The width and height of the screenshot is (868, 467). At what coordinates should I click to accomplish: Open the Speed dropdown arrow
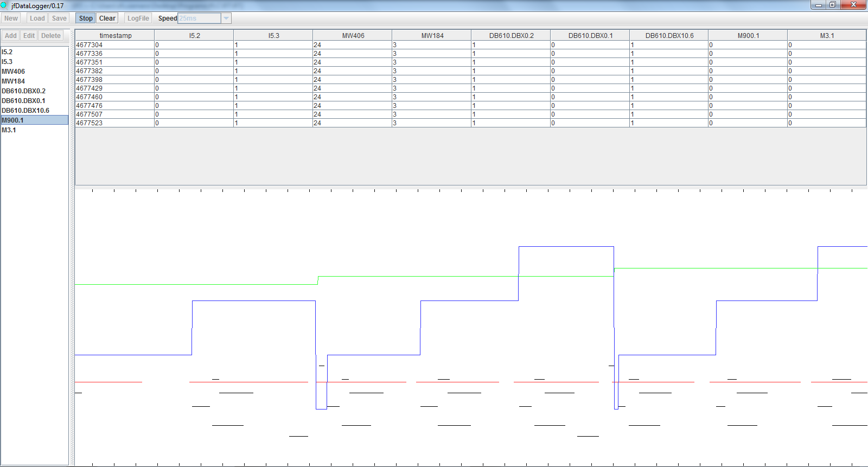coord(226,18)
